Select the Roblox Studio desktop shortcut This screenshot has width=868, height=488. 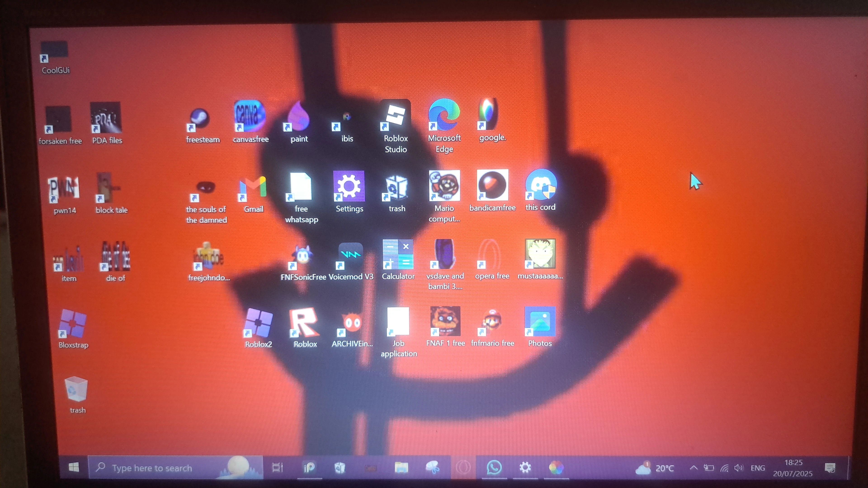coord(396,116)
